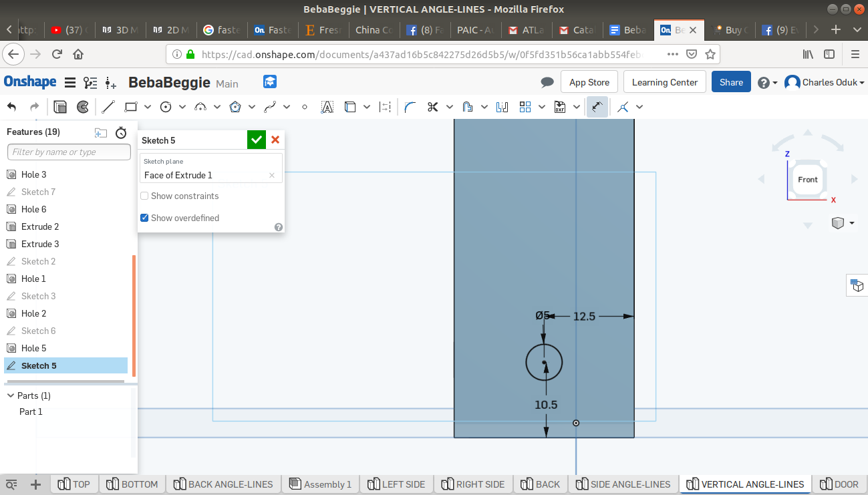Image resolution: width=868 pixels, height=495 pixels.
Task: Expand the Trim tool dropdown arrow
Action: click(x=450, y=107)
